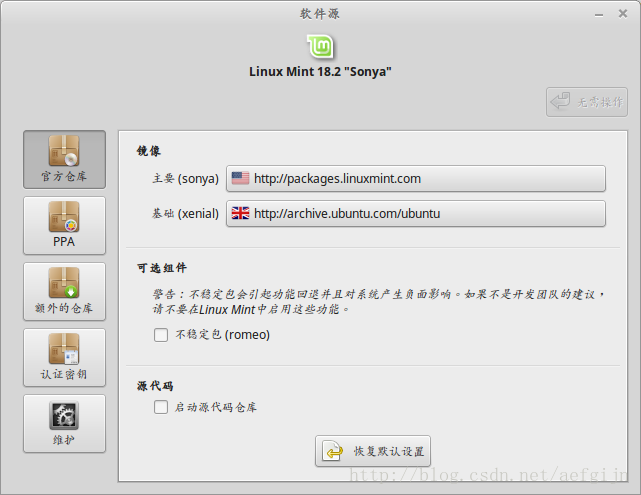
Task: Choose mirror for 基础 (xenial) archive.ubuntu.com
Action: 415,214
